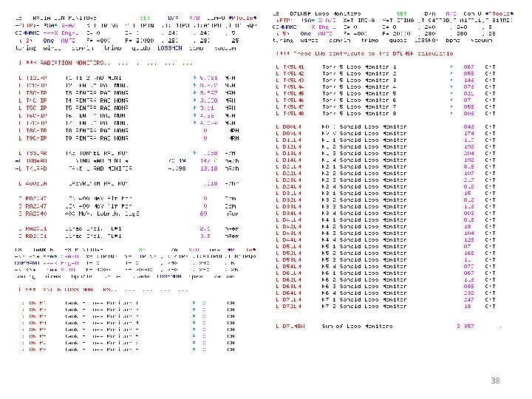Click the N6 4 Solenoid Loss Monitor description

point(364,293)
